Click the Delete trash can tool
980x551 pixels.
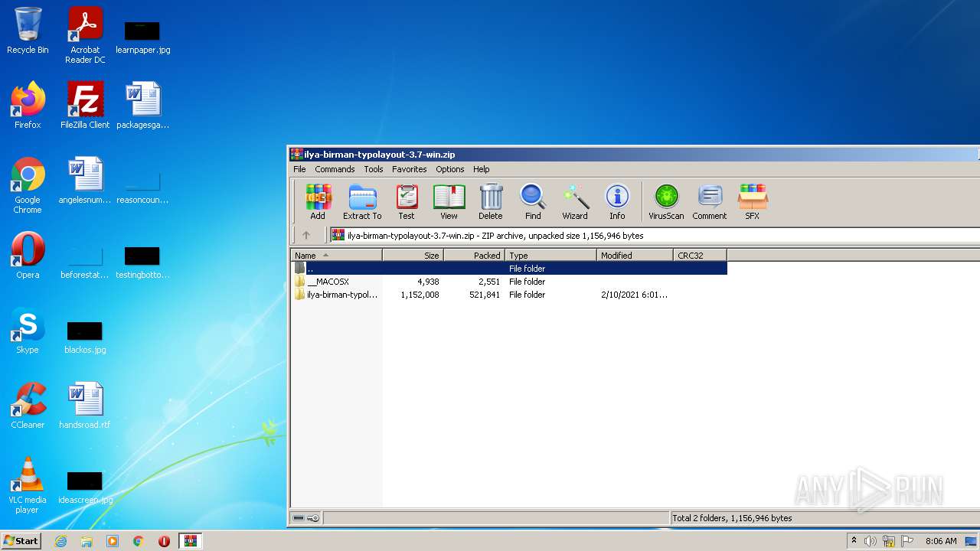tap(491, 202)
